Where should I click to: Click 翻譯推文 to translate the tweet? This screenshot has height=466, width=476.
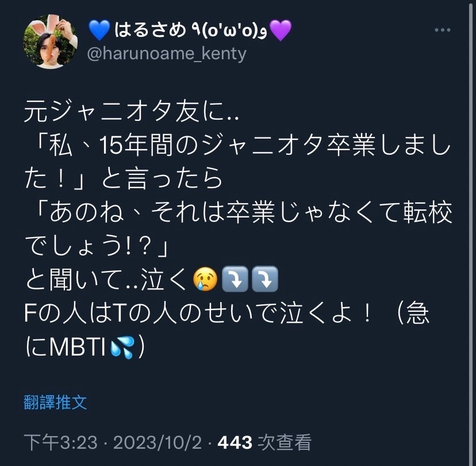tap(55, 402)
